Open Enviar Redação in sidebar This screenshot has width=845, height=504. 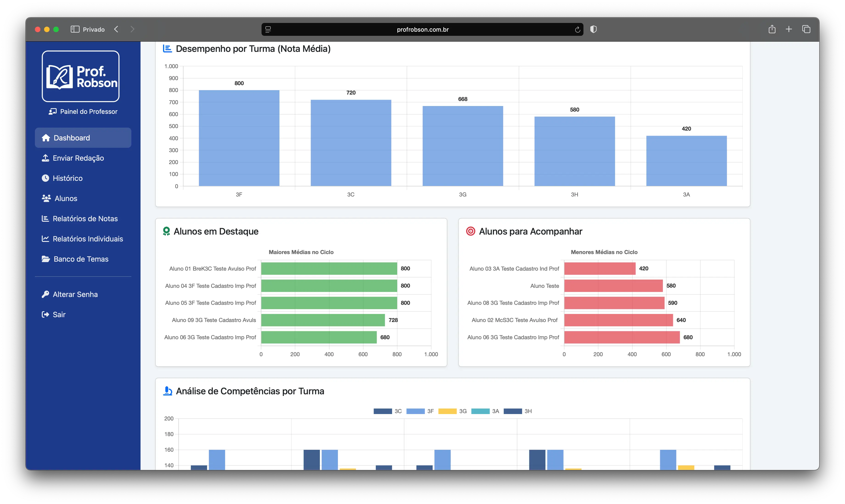coord(78,158)
